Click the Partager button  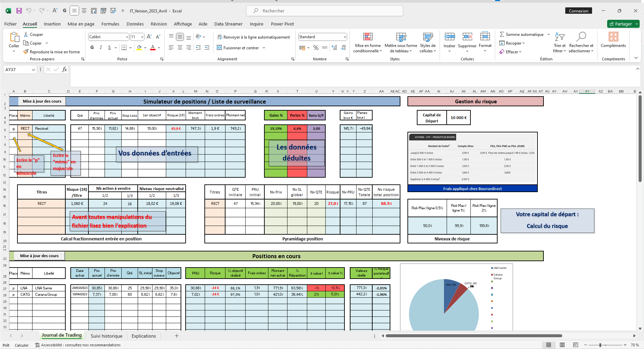623,24
